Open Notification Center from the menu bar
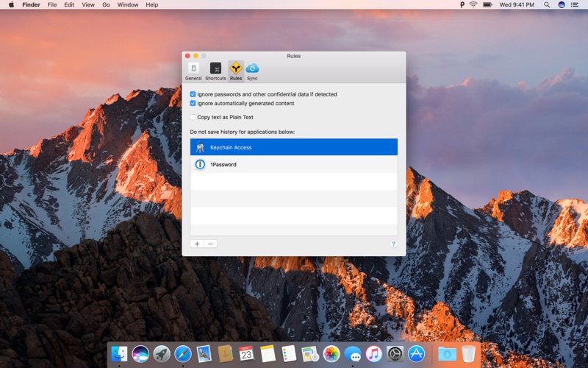 576,4
